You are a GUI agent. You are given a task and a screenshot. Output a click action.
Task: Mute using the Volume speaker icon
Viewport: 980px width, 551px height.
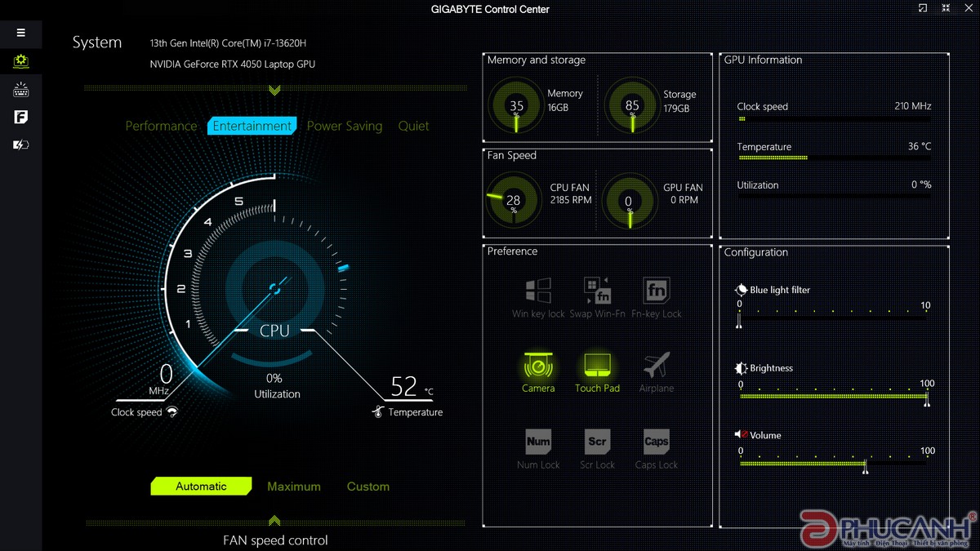742,435
